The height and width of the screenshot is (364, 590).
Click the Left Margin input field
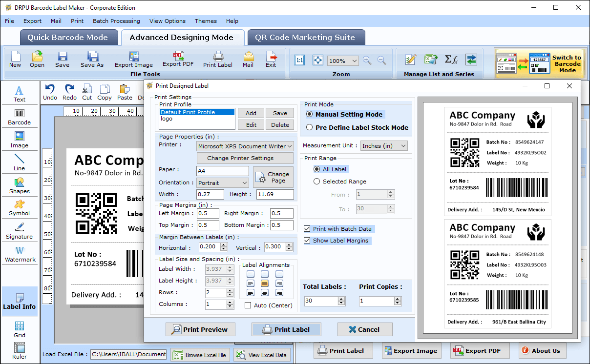click(x=209, y=214)
